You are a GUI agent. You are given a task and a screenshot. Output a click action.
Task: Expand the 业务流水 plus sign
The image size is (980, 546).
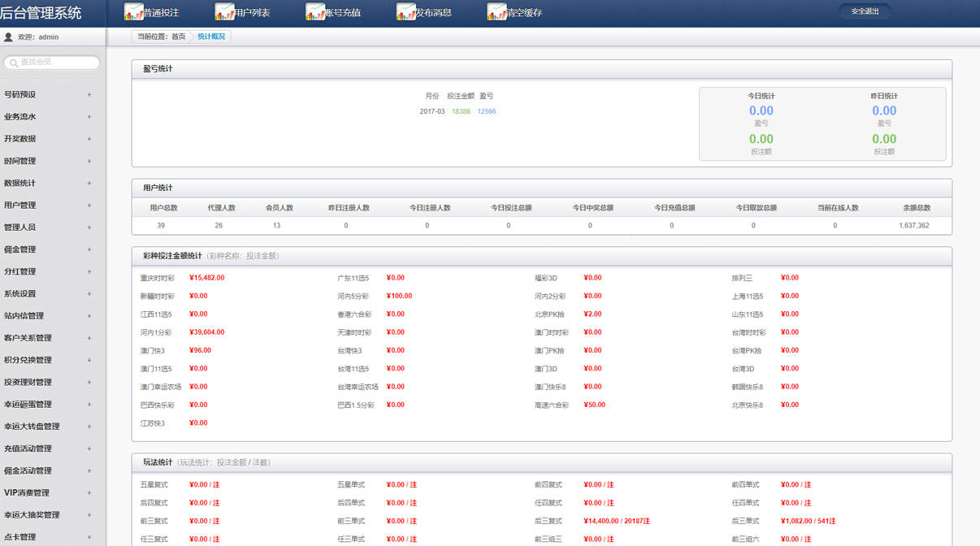click(89, 117)
